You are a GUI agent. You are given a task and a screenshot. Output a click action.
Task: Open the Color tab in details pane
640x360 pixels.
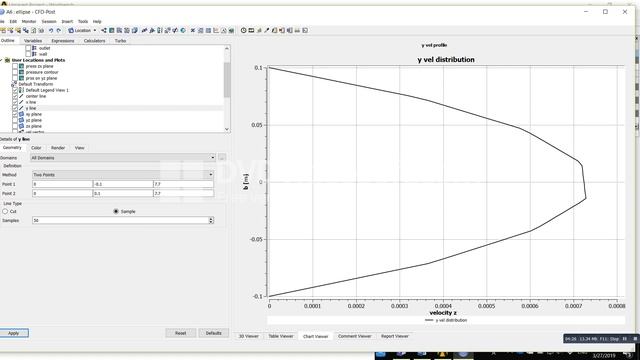pyautogui.click(x=36, y=148)
